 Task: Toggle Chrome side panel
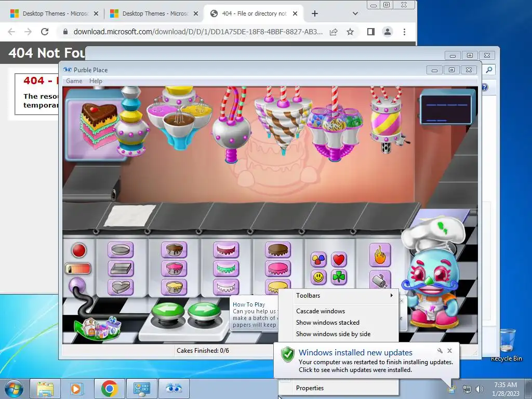[x=371, y=32]
